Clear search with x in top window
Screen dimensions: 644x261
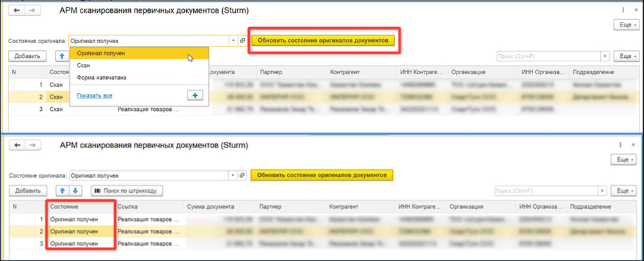coord(605,56)
